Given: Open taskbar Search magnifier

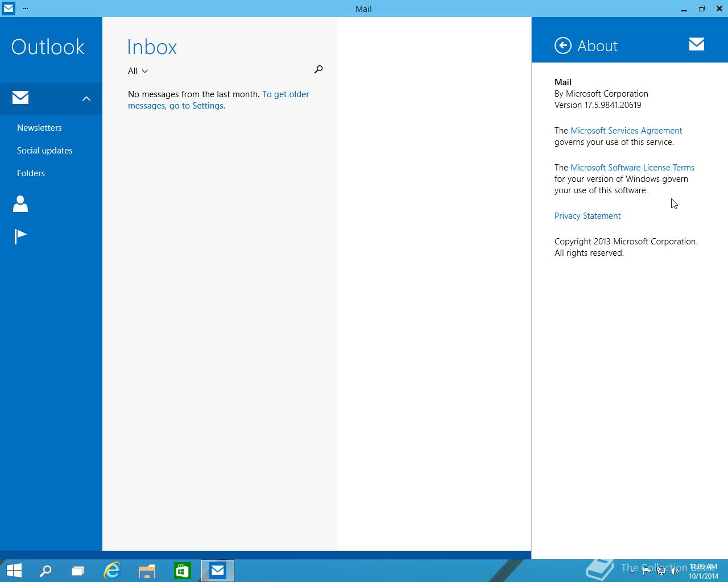Looking at the screenshot, I should 45,571.
